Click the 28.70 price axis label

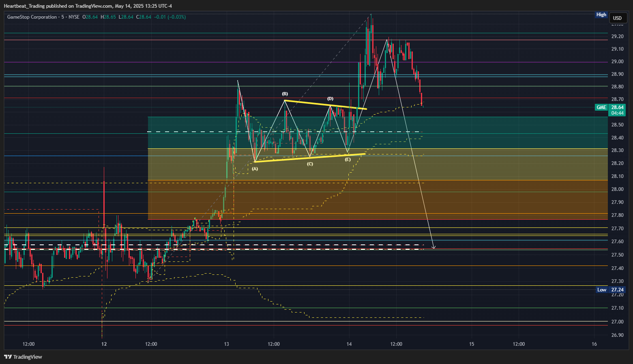pos(617,99)
